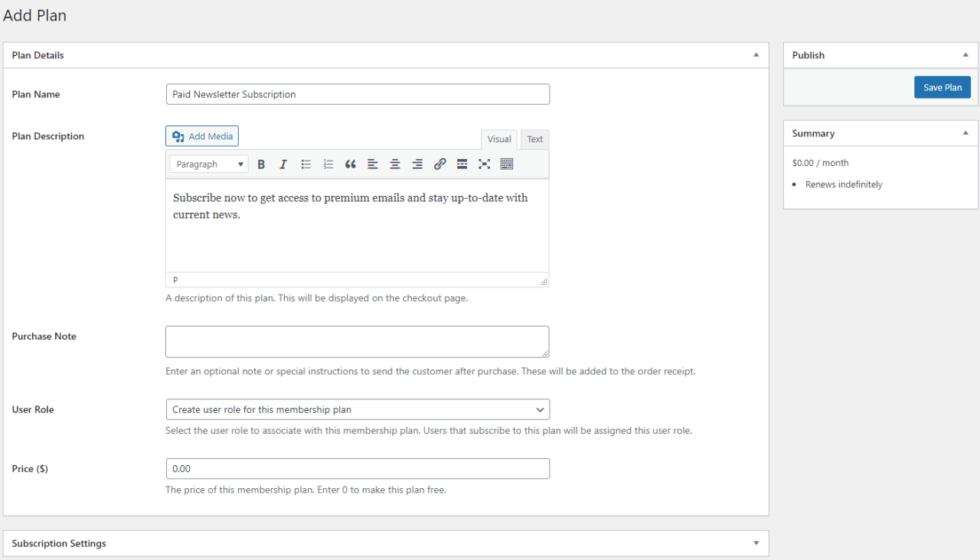Insert a Read More tag in the editor
This screenshot has height=560, width=980.
pyautogui.click(x=462, y=164)
